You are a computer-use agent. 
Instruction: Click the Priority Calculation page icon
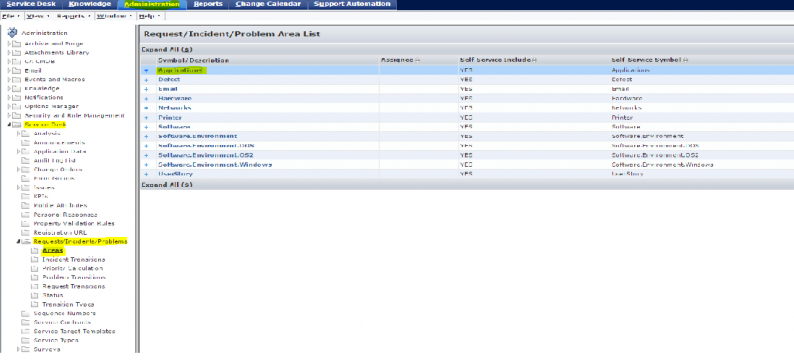[x=34, y=268]
